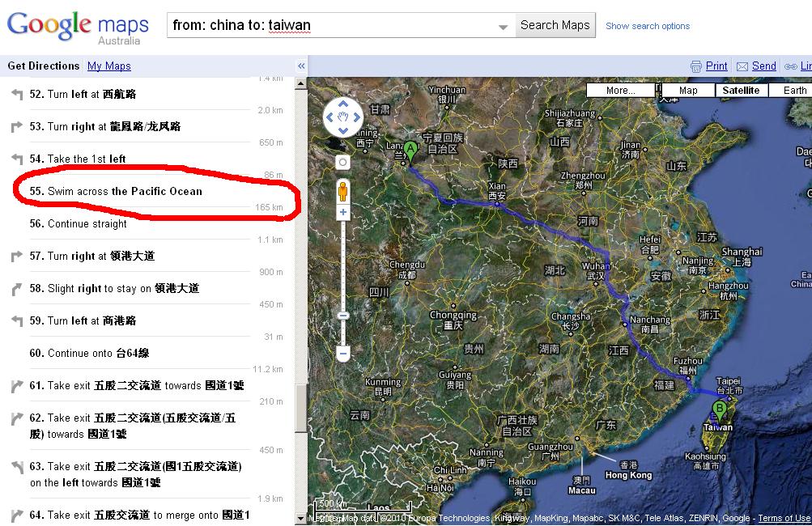Click the Print link
This screenshot has width=812, height=526.
[x=716, y=66]
